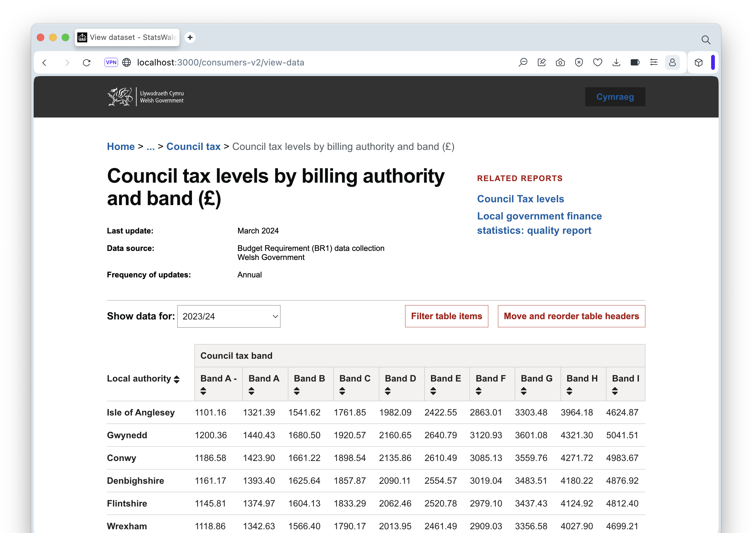Open site info globe icon
The width and height of the screenshot is (756, 533).
(x=127, y=63)
